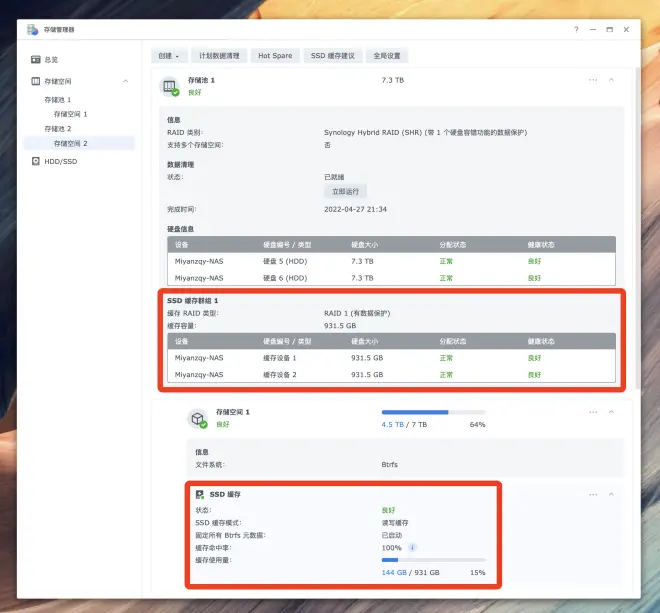660x613 pixels.
Task: Click the 硬盘大小 header in drive info table
Action: coord(365,245)
